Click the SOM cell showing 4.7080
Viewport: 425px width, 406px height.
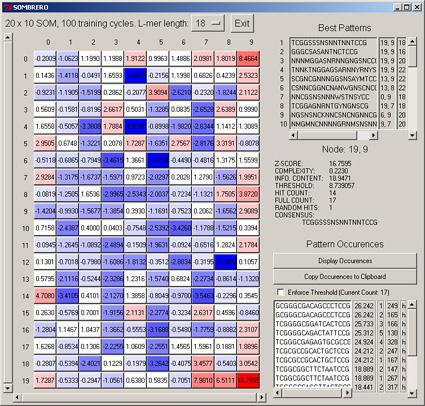tap(45, 296)
